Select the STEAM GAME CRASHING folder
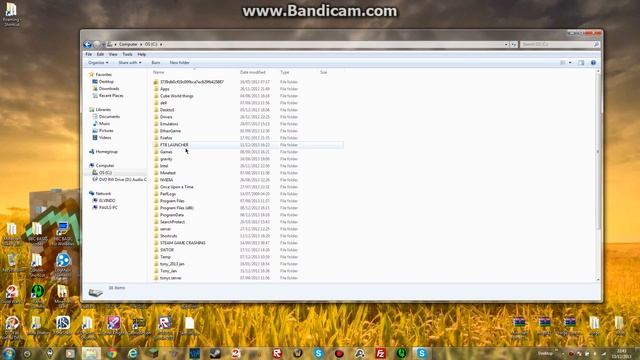This screenshot has width=640, height=360. coord(182,243)
